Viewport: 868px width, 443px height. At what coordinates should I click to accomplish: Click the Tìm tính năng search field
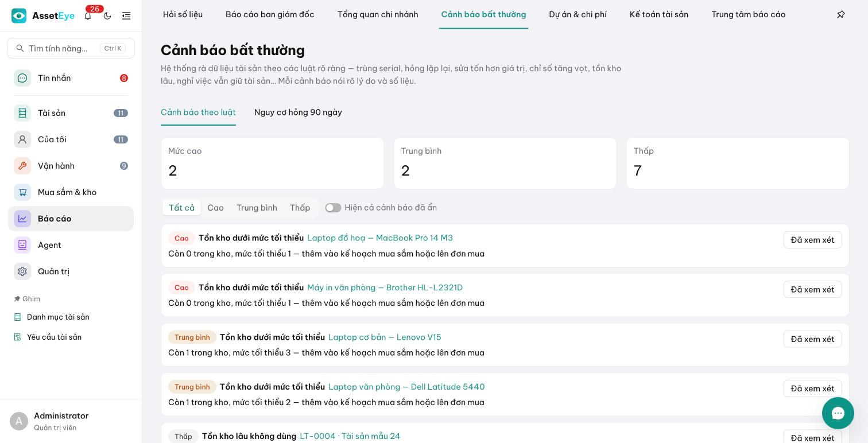pos(71,48)
